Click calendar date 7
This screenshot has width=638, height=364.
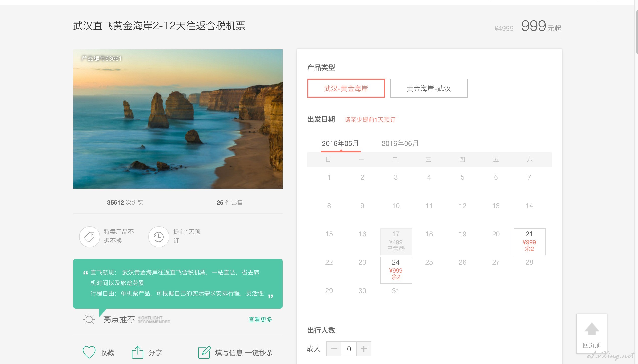coord(529,177)
